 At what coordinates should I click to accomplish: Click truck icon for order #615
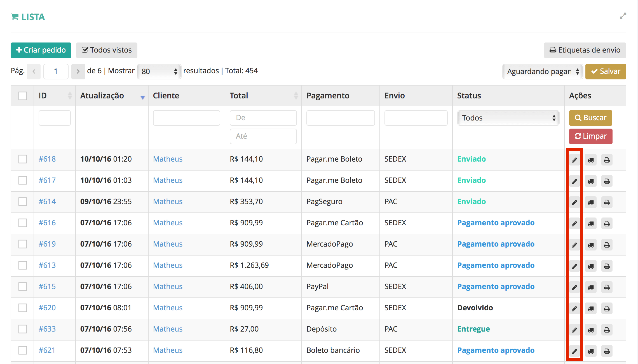[x=591, y=287]
